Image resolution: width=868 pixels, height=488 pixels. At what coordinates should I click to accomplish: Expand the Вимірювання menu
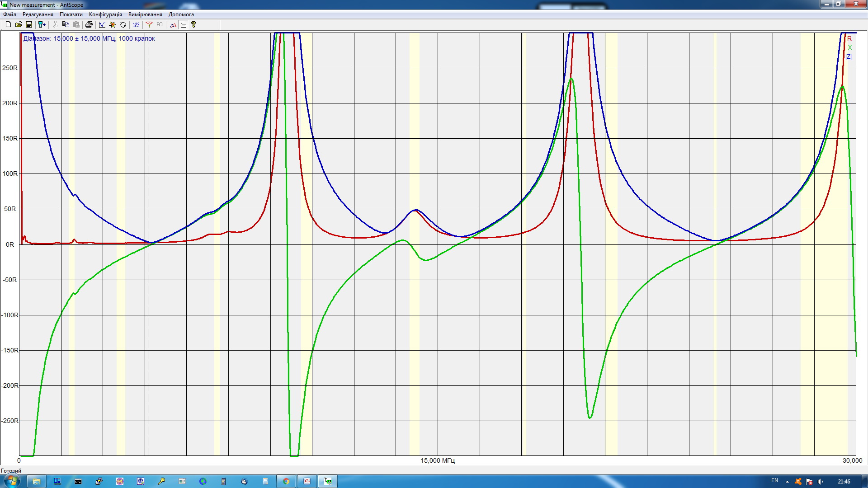coord(145,14)
